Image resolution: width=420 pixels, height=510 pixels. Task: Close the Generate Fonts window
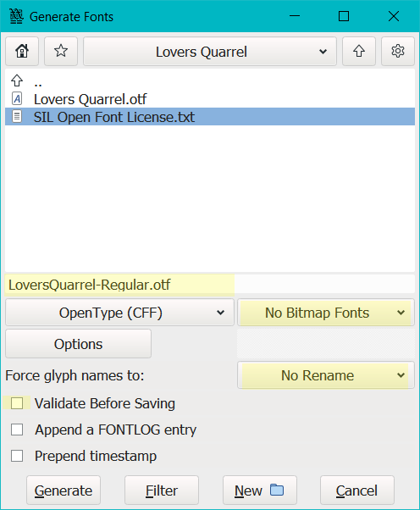394,16
